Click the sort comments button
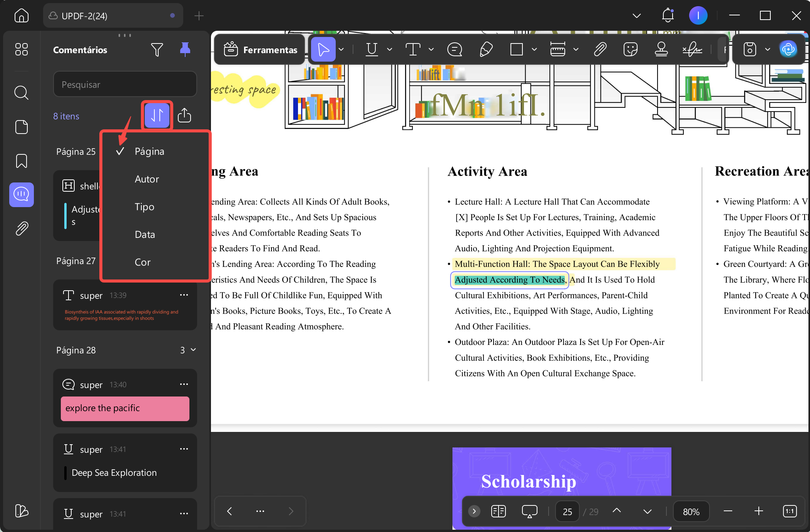810x532 pixels. click(x=157, y=115)
